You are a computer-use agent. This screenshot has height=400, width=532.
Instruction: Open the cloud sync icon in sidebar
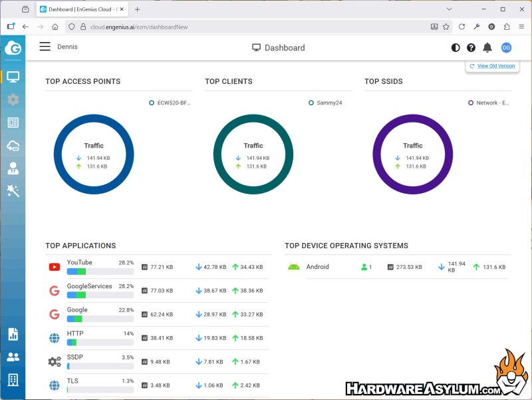(x=13, y=146)
